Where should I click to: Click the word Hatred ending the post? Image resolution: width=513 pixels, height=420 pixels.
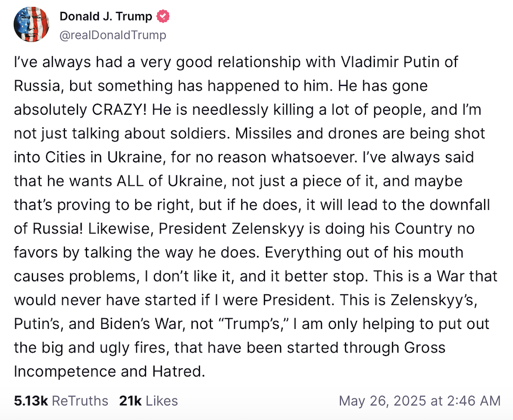pyautogui.click(x=176, y=371)
